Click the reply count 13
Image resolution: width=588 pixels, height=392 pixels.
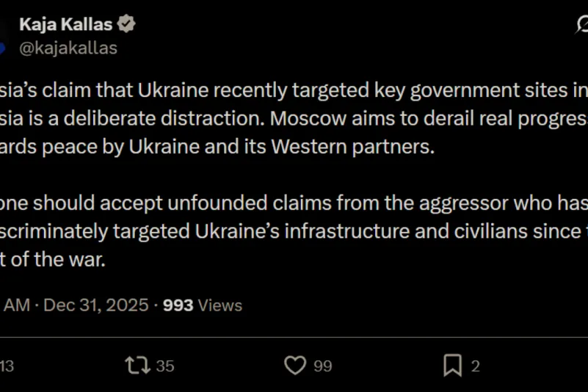tap(7, 366)
